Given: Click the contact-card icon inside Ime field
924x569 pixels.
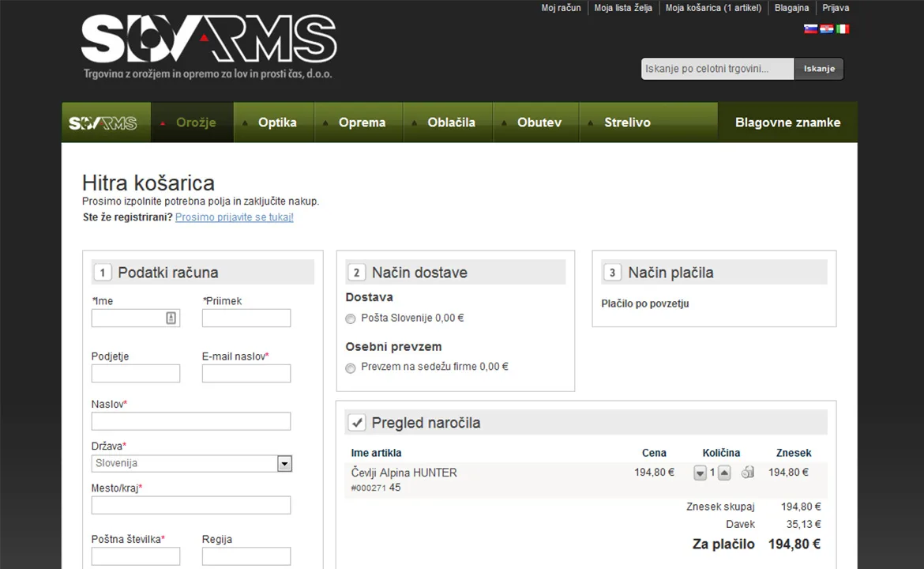Looking at the screenshot, I should (x=171, y=318).
